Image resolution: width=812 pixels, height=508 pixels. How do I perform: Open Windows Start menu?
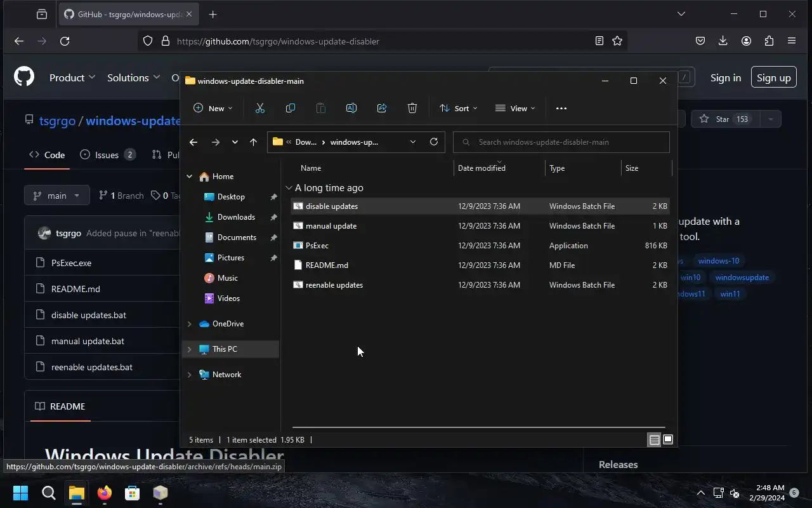click(20, 493)
